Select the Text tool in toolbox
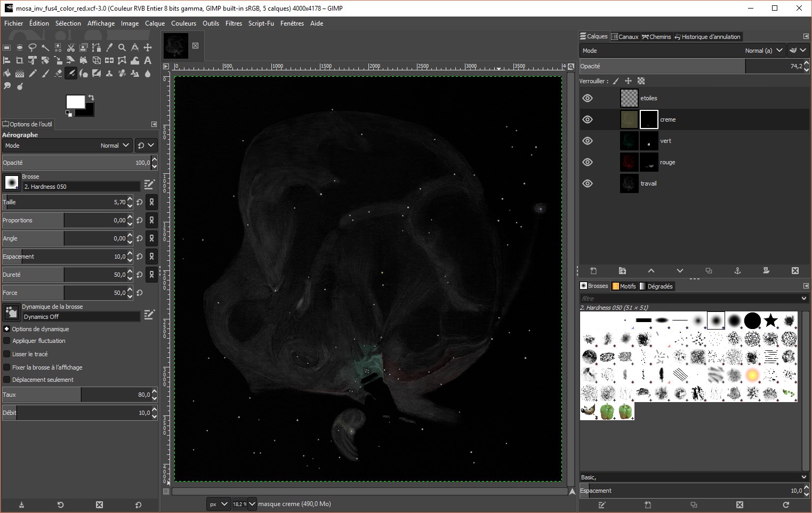Viewport: 812px width, 513px height. (x=148, y=60)
